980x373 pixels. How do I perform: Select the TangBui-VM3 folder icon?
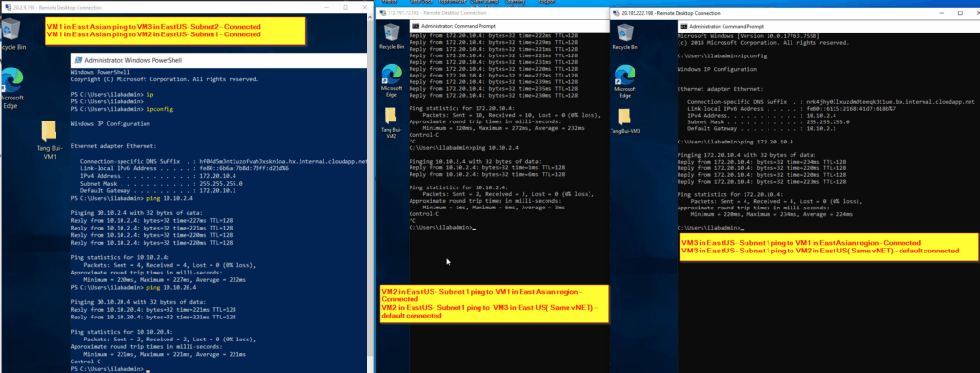[625, 121]
